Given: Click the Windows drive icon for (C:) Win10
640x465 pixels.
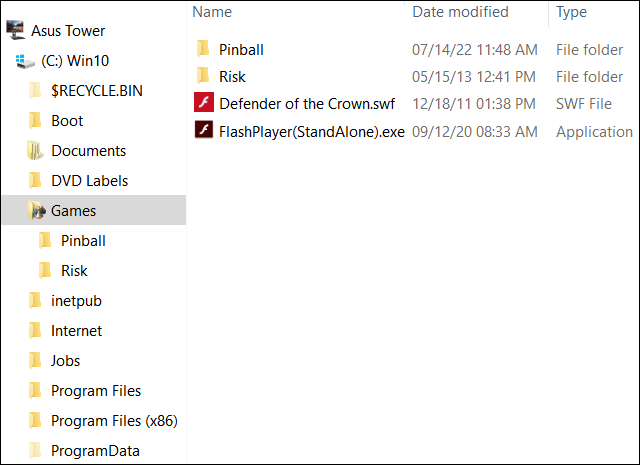Looking at the screenshot, I should point(25,61).
